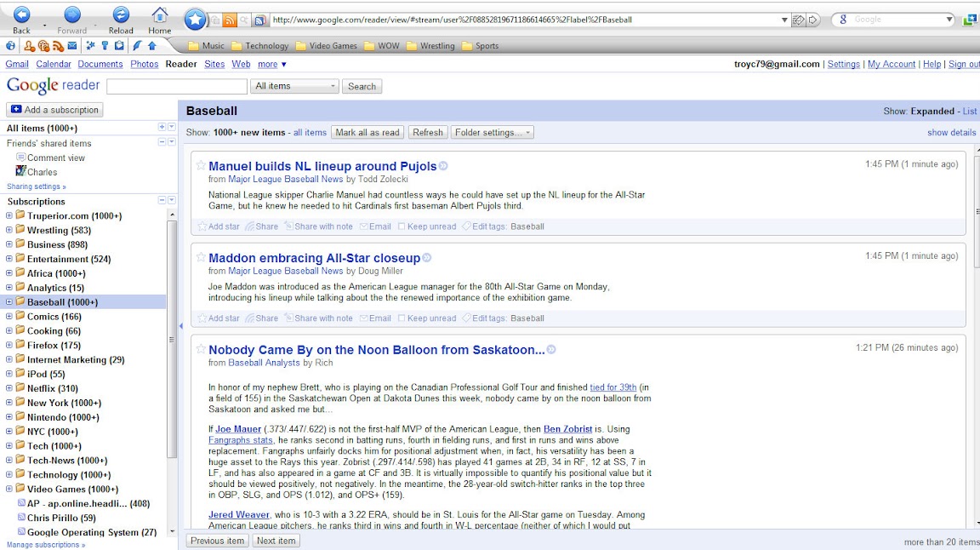Screen dimensions: 980x550
Task: Open the more dropdown in the Google bar
Action: (272, 64)
